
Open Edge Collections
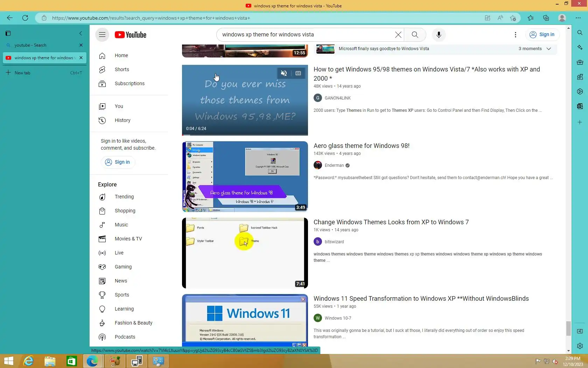click(546, 18)
